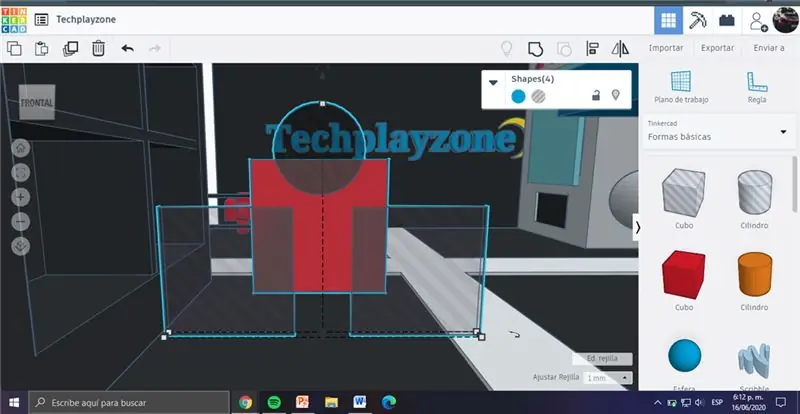Click the Importar button
800x414 pixels.
coord(666,48)
